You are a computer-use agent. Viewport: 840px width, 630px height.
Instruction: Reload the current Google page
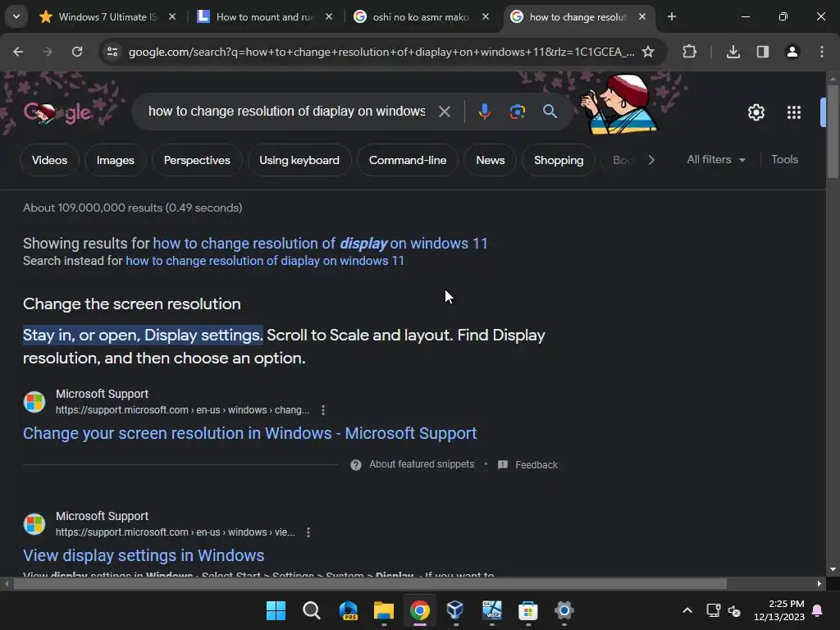[77, 52]
